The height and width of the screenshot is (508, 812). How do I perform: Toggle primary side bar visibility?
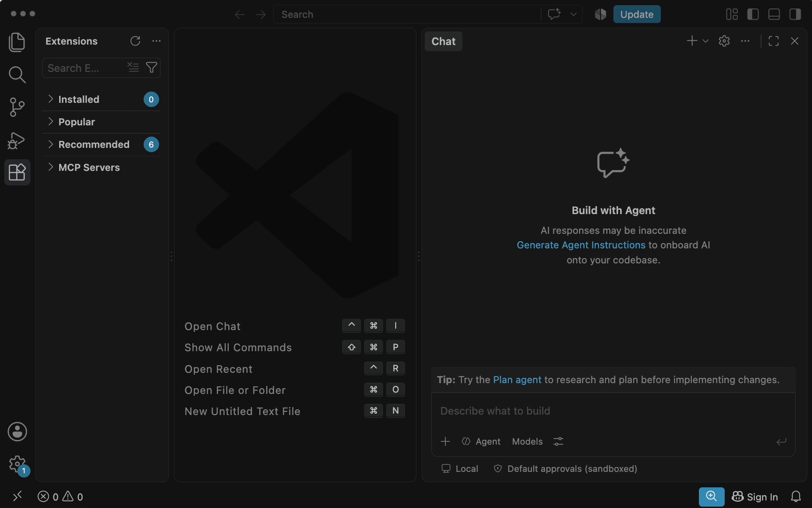pyautogui.click(x=753, y=14)
